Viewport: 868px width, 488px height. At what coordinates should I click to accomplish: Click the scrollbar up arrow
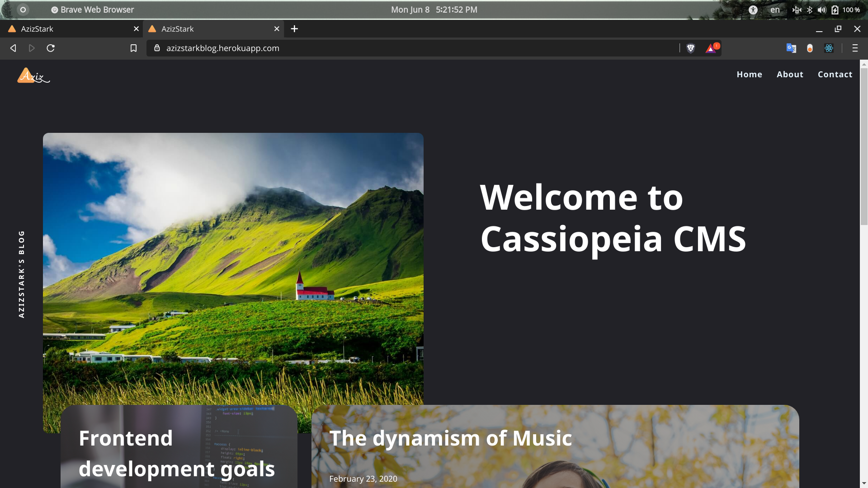(x=864, y=64)
